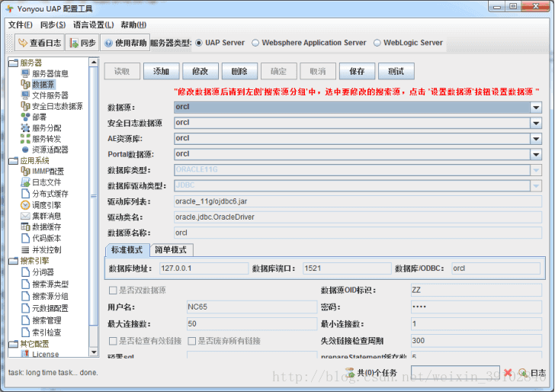Select WebLogic Server radio button
555x392 pixels.
click(x=377, y=43)
